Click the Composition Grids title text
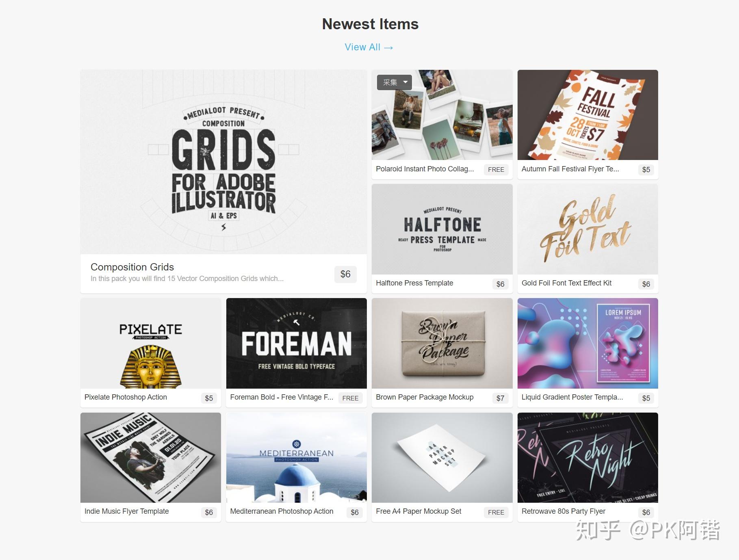Viewport: 739px width, 560px height. pos(132,267)
